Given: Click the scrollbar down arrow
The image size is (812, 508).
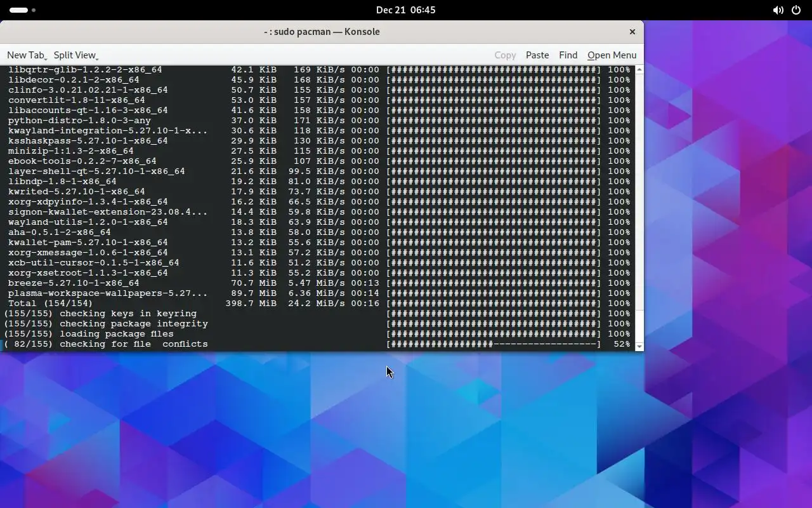Looking at the screenshot, I should (x=639, y=347).
